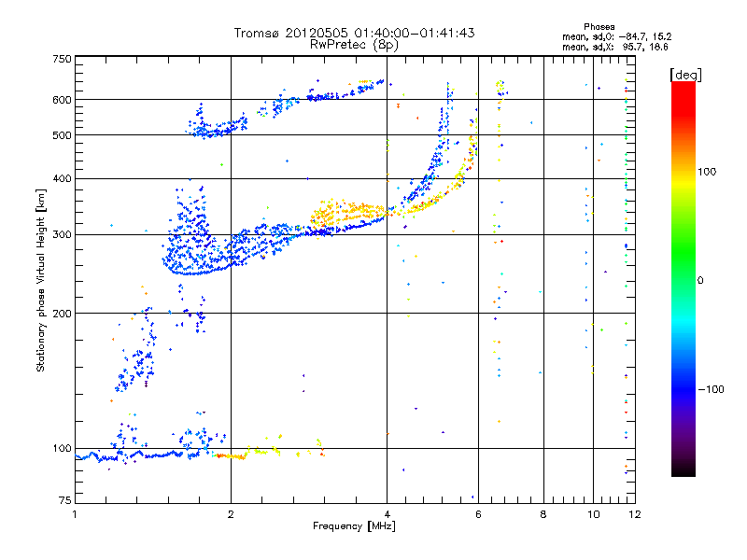Click the x-axis tick label '2'
Screen dimensions: 747x560
(x=231, y=514)
